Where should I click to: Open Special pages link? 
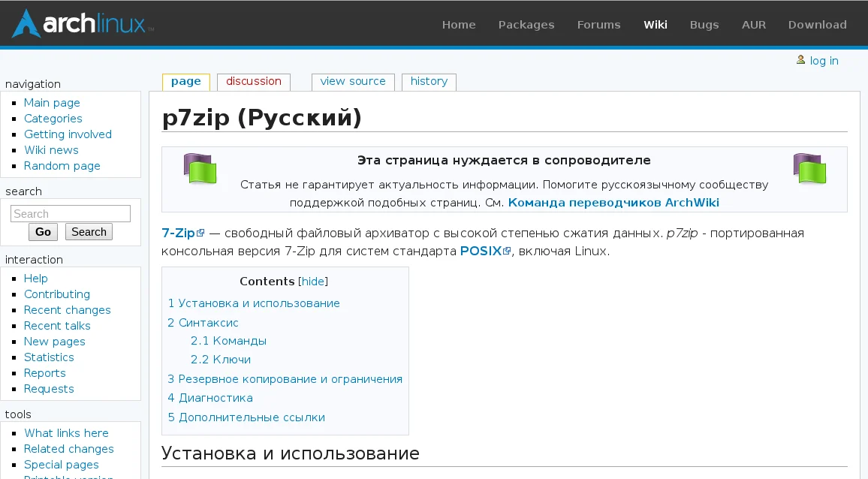tap(62, 465)
